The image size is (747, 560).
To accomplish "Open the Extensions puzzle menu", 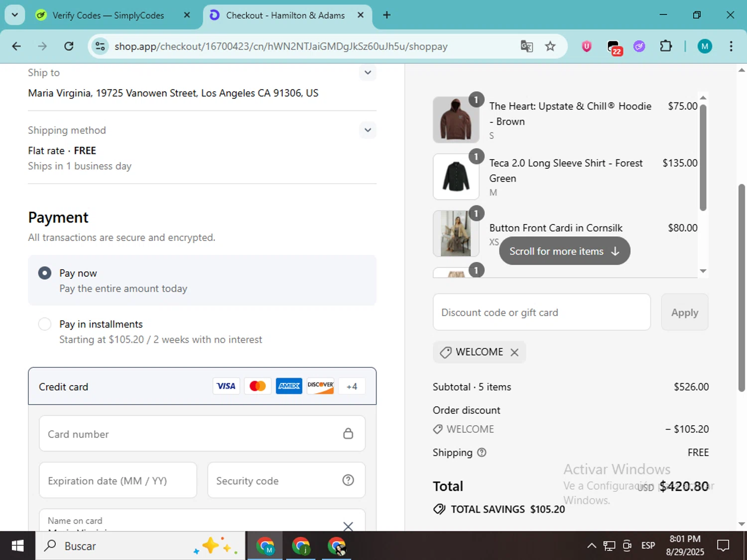I will point(666,46).
